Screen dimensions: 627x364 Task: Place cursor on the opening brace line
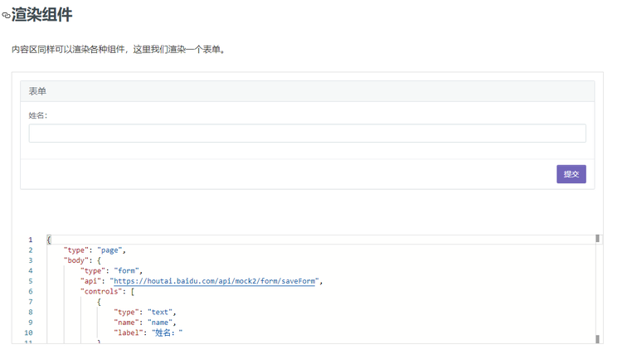pyautogui.click(x=49, y=240)
